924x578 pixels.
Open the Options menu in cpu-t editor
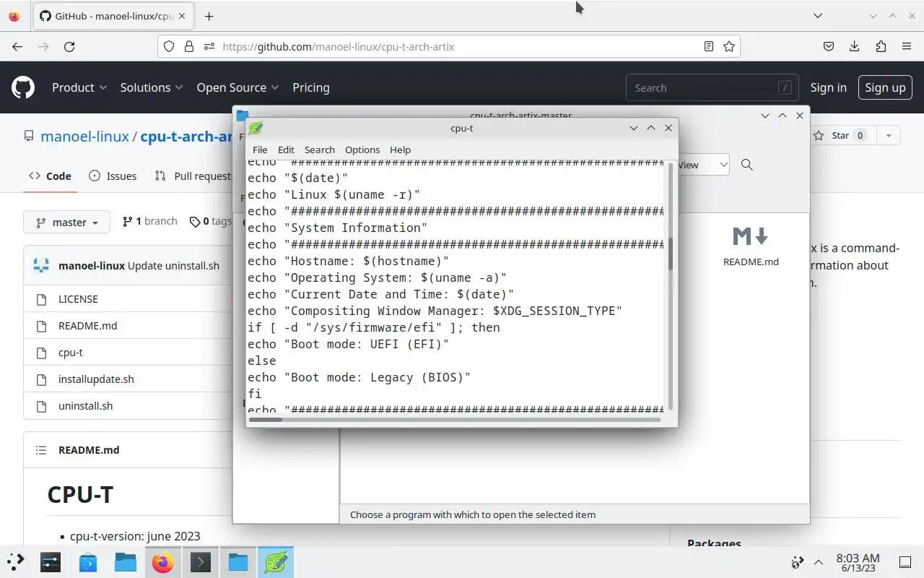point(362,150)
